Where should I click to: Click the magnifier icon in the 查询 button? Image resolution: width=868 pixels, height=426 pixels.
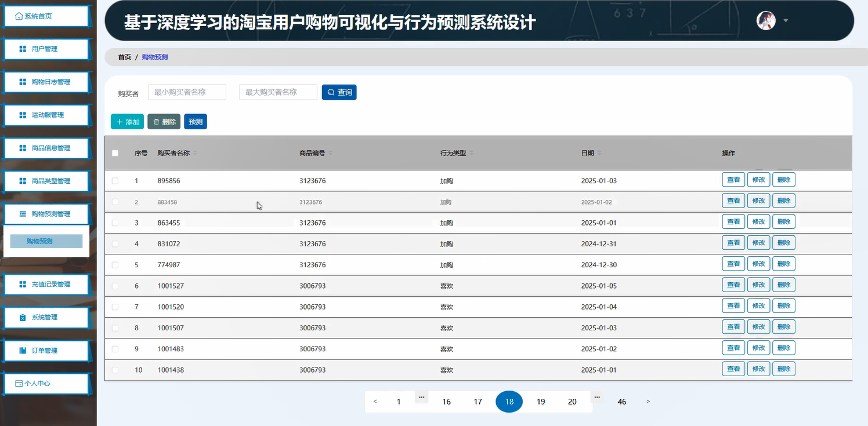click(x=331, y=92)
